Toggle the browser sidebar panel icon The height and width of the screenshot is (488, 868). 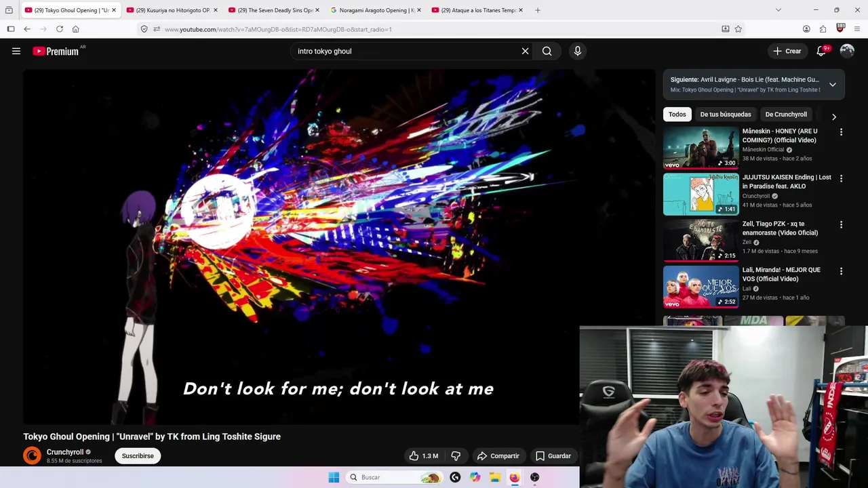(11, 29)
